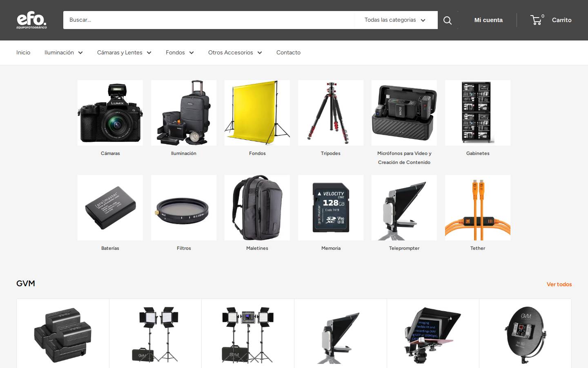Select the Baterías battery image

[110, 208]
